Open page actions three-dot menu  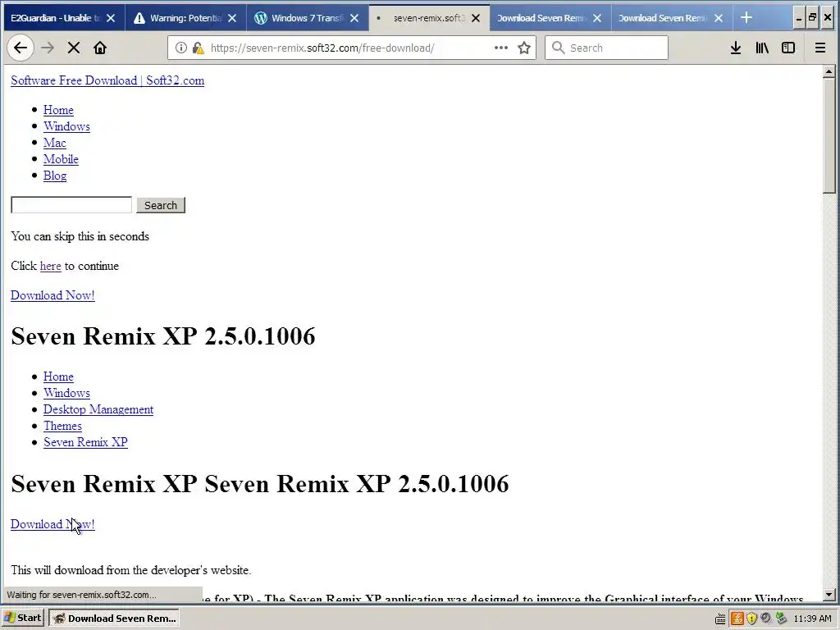point(501,48)
